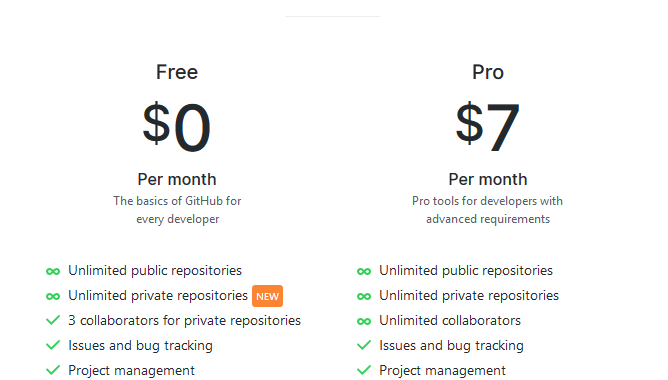668x380 pixels.
Task: Click the checkmark next to 3 collaborators
Action: point(53,320)
